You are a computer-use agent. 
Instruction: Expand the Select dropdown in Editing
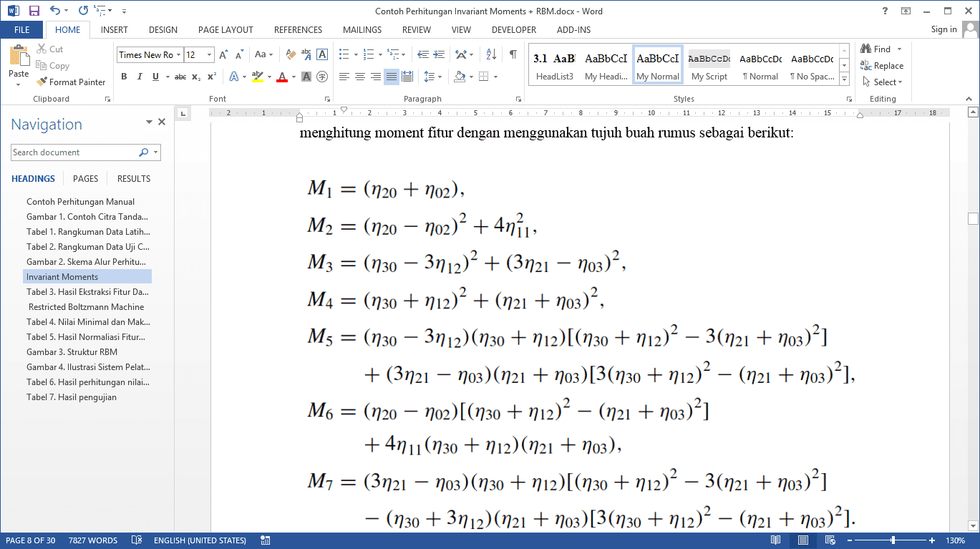888,82
